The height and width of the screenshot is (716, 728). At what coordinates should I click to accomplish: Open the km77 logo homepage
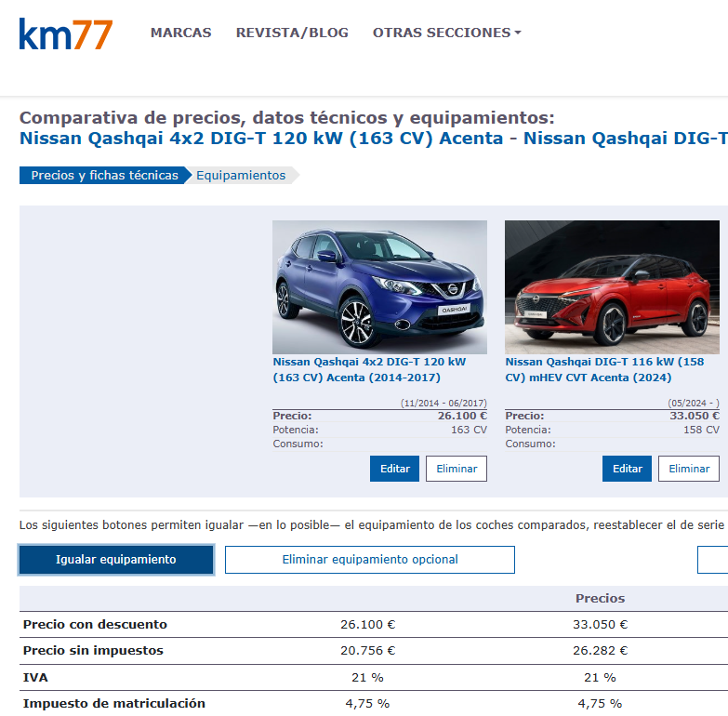65,33
